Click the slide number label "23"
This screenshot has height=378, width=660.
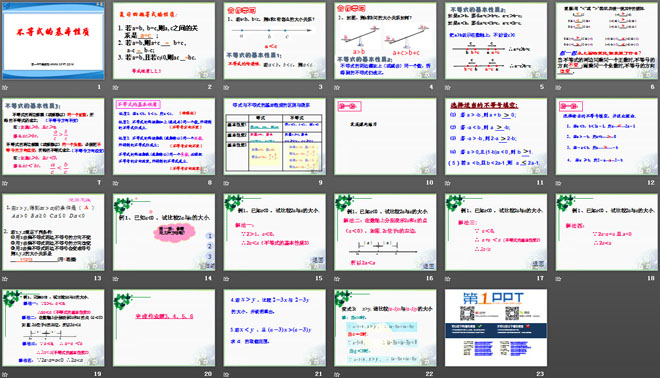tap(540, 373)
